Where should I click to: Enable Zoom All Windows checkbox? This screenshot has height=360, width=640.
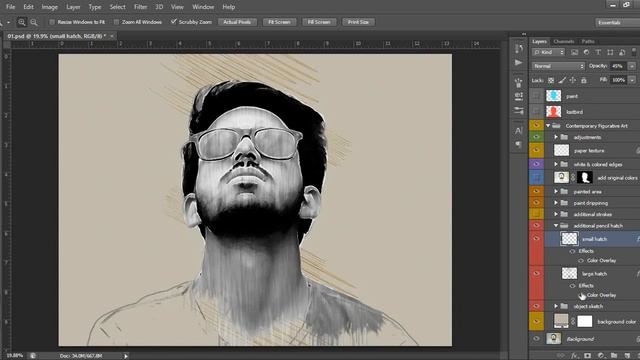coord(116,22)
